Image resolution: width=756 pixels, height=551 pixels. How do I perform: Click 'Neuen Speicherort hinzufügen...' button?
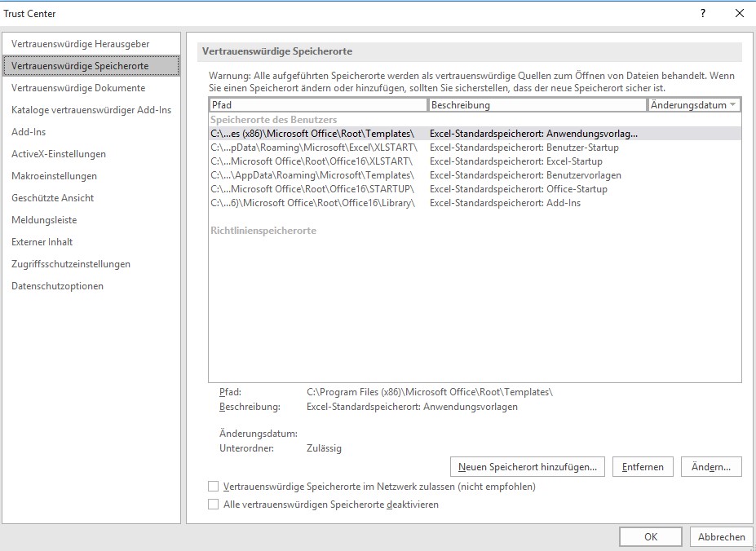click(x=527, y=467)
